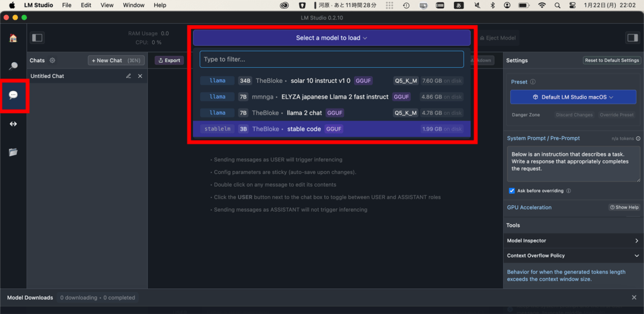Open the Search magnifier in sidebar
Screen dimensions: 644x314
pyautogui.click(x=13, y=66)
